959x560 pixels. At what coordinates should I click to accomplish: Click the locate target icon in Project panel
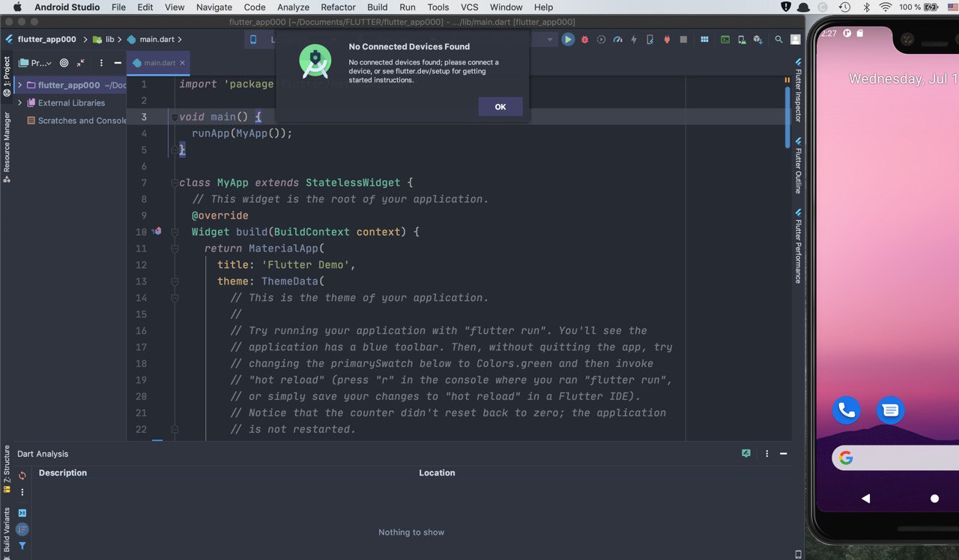pos(64,63)
